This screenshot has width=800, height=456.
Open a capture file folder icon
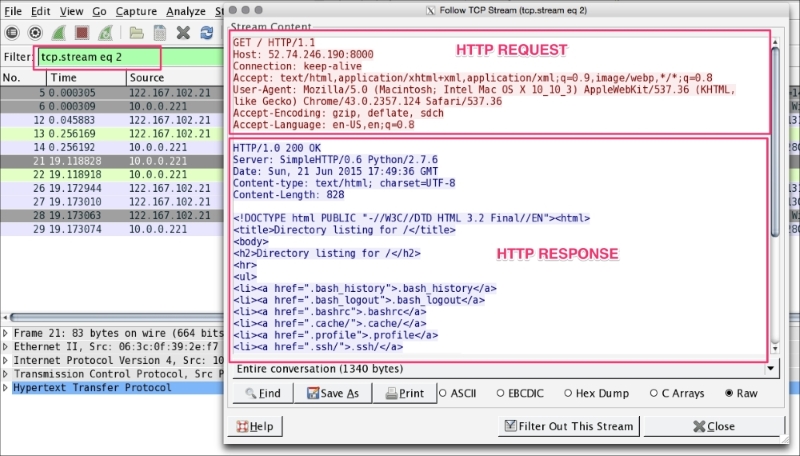pos(137,32)
